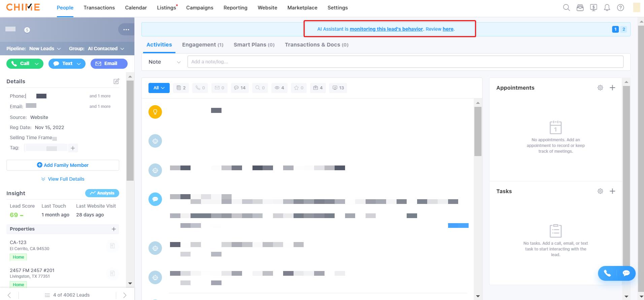
Task: Switch to the Smart Plans tab
Action: tap(254, 45)
